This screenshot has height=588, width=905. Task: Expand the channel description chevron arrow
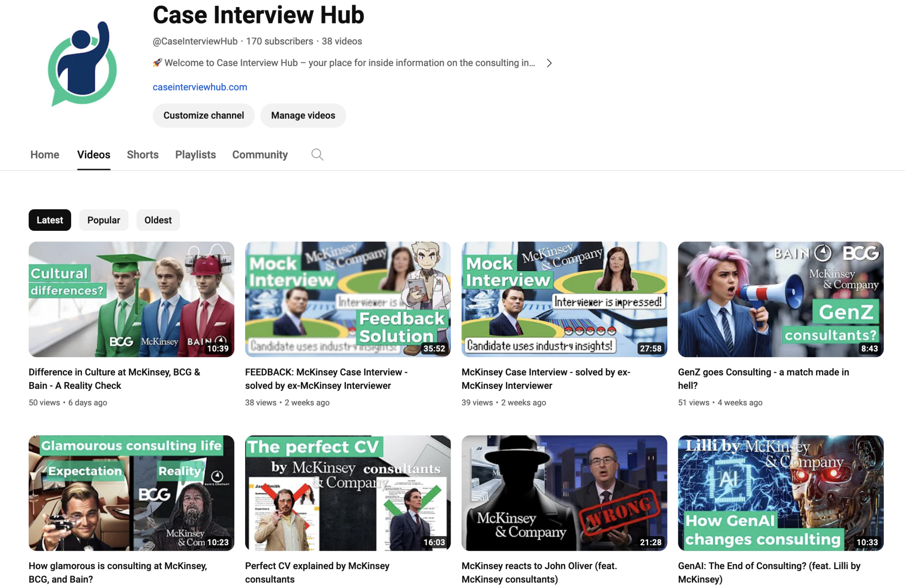pos(549,63)
